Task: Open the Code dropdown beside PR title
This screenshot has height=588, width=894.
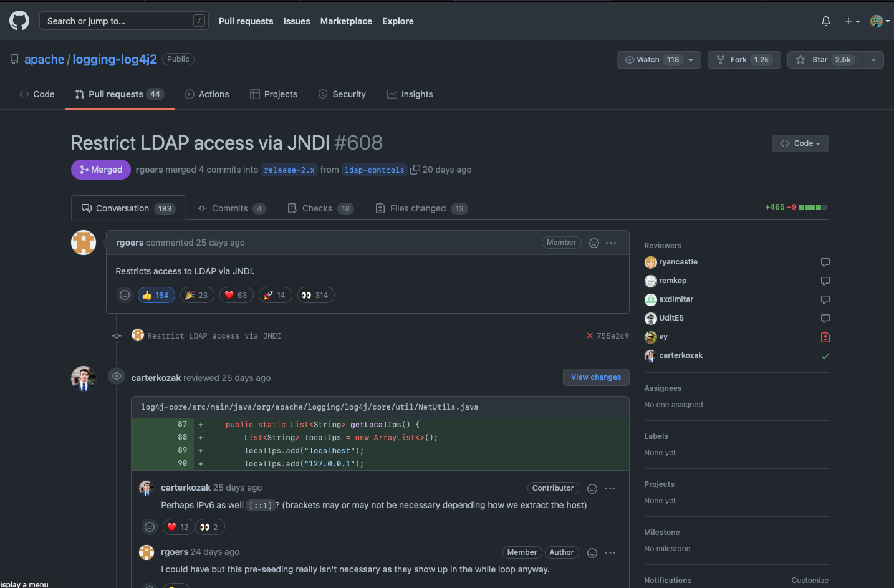Action: 800,143
